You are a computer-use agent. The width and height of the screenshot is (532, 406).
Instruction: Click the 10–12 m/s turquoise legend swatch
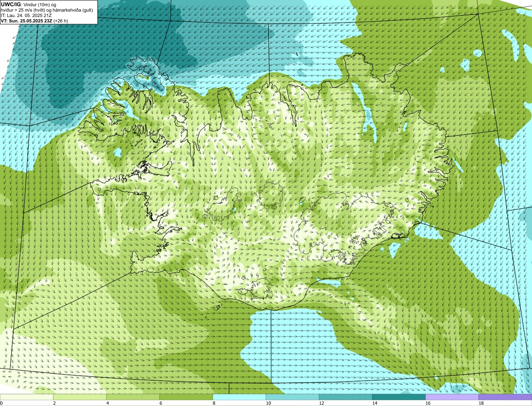pos(293,397)
